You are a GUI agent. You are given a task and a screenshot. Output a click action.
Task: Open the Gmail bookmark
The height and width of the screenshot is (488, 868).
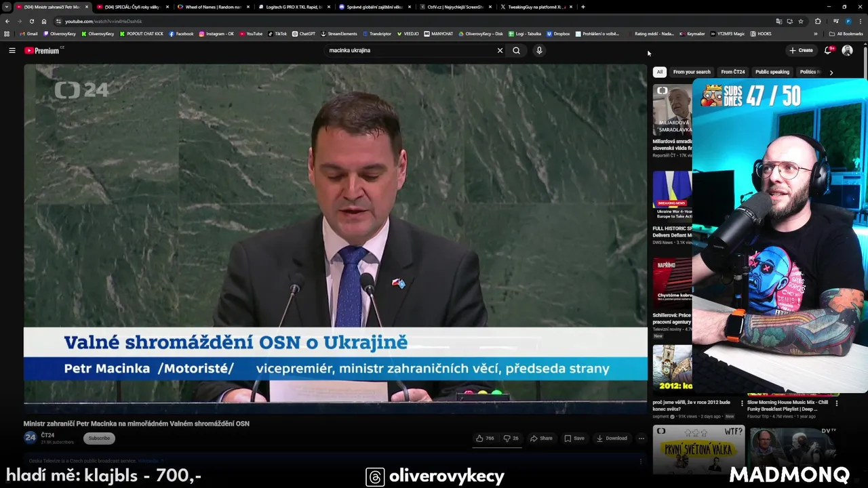pos(28,33)
